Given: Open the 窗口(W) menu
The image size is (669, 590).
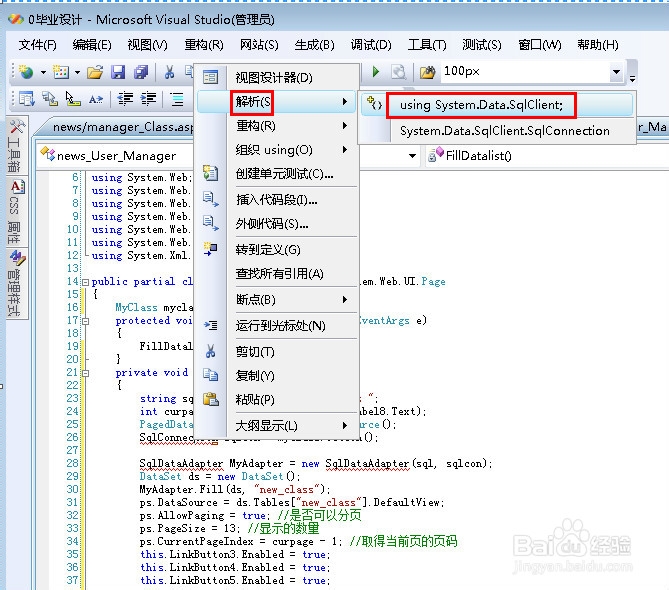Looking at the screenshot, I should [x=539, y=44].
